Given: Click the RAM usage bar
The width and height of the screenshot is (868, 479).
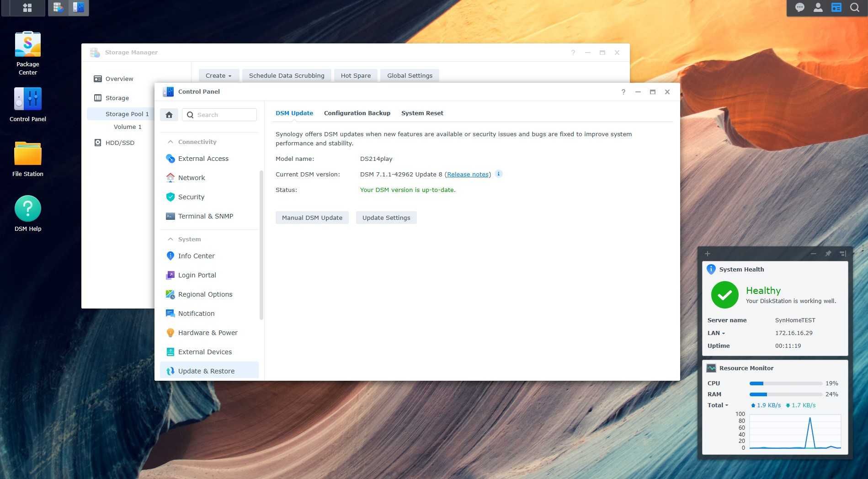Looking at the screenshot, I should tap(786, 394).
